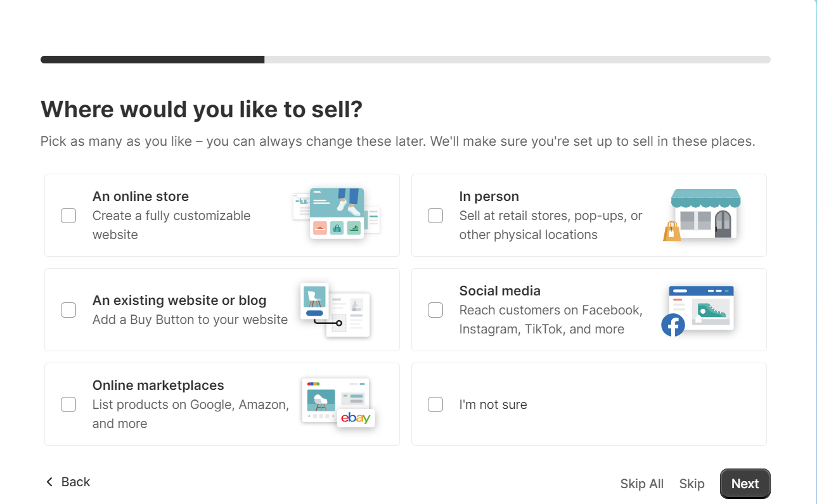Toggle the Online marketplaces checkbox
Viewport: 817px width, 504px height.
pyautogui.click(x=68, y=404)
